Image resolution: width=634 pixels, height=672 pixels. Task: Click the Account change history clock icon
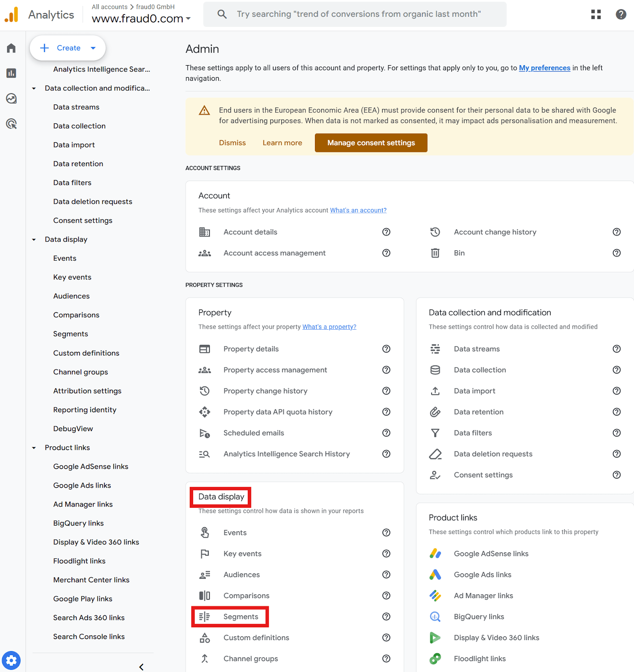coord(435,232)
